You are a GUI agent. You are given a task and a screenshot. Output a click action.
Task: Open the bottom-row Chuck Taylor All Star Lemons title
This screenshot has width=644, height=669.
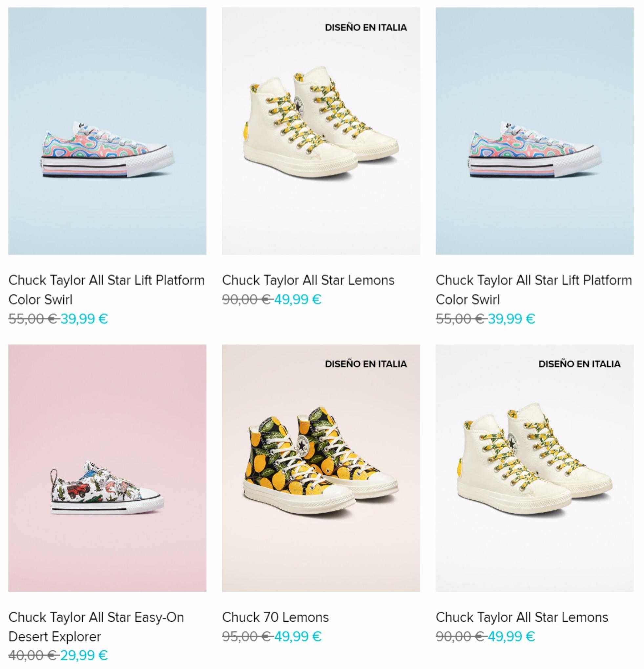click(x=522, y=617)
